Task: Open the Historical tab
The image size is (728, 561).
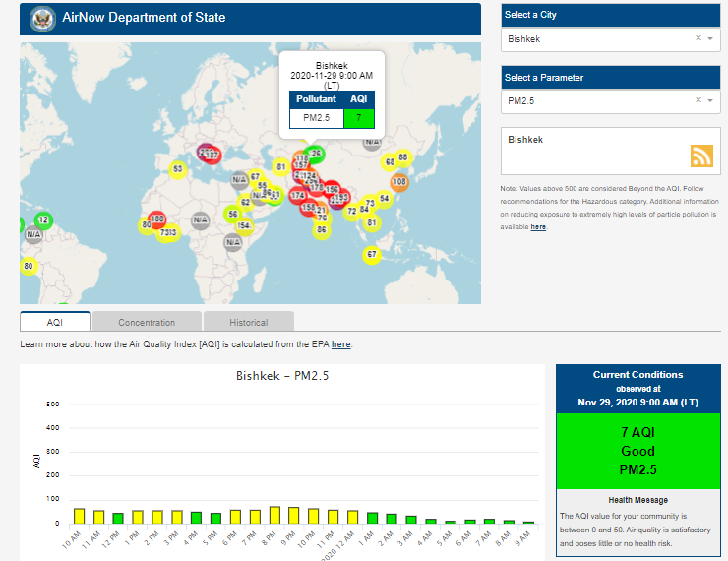Action: (248, 322)
